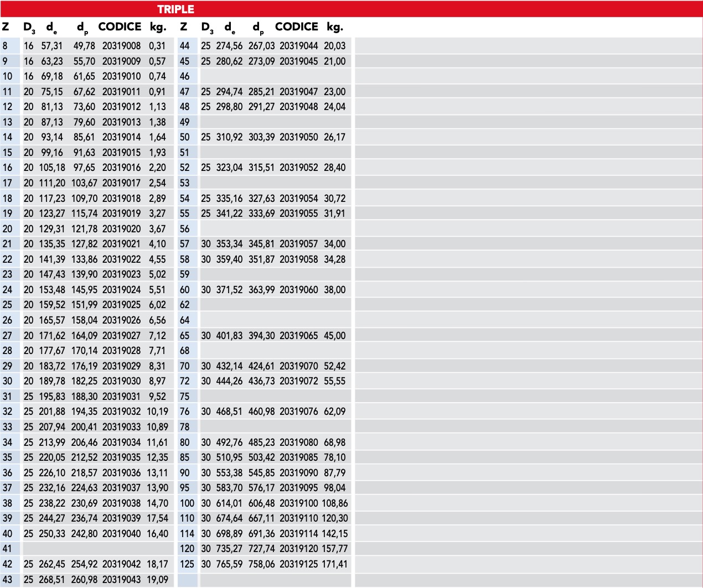Screen dimensions: 703x588
Task: Click pitch diameter value 49,78
Action: click(x=84, y=46)
